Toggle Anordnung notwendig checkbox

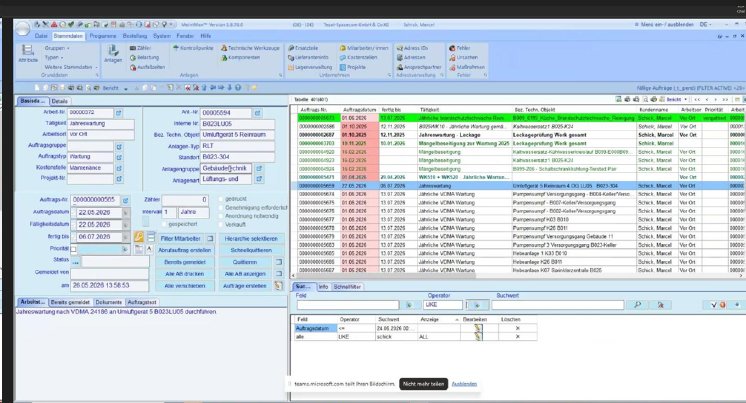click(221, 216)
